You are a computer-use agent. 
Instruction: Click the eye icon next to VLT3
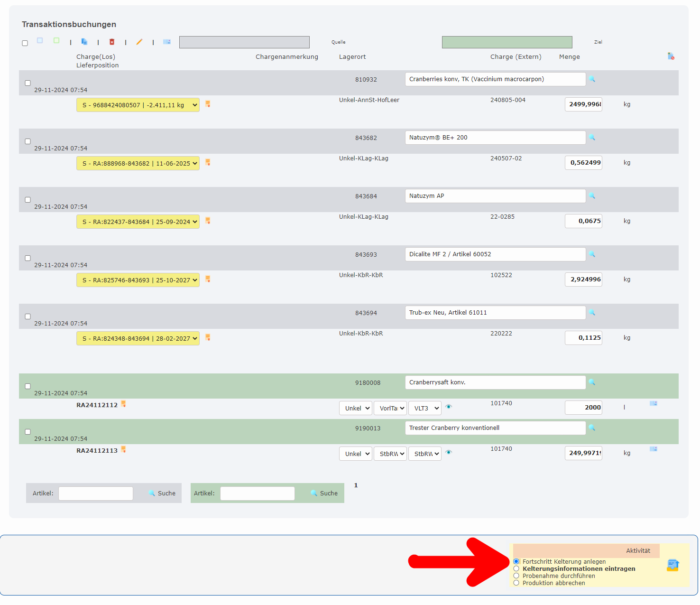pos(449,407)
